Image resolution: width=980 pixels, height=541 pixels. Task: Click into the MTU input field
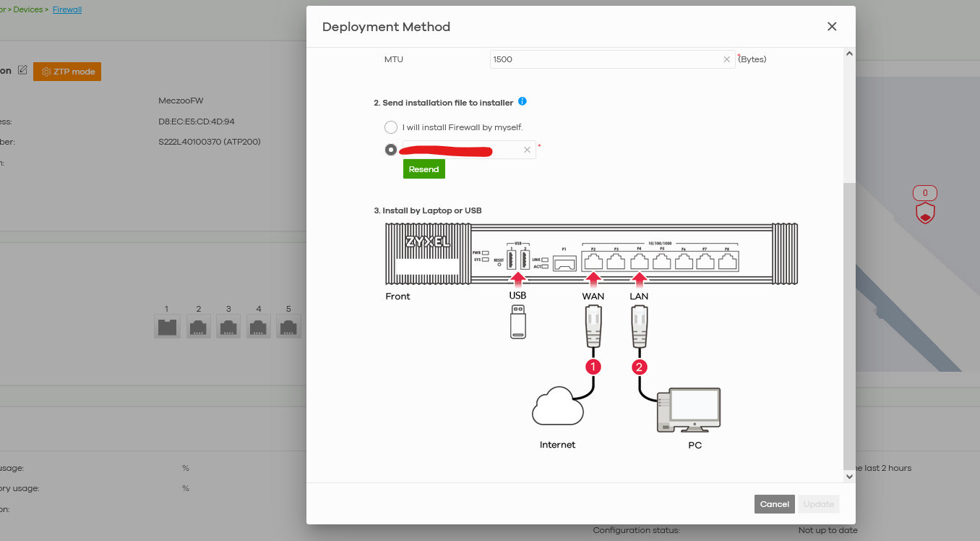click(x=605, y=59)
